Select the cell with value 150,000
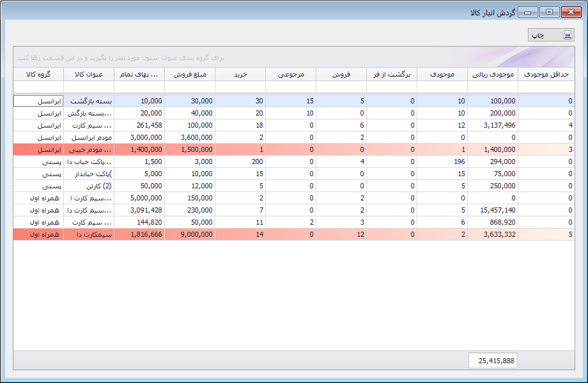588x383 pixels. point(190,198)
